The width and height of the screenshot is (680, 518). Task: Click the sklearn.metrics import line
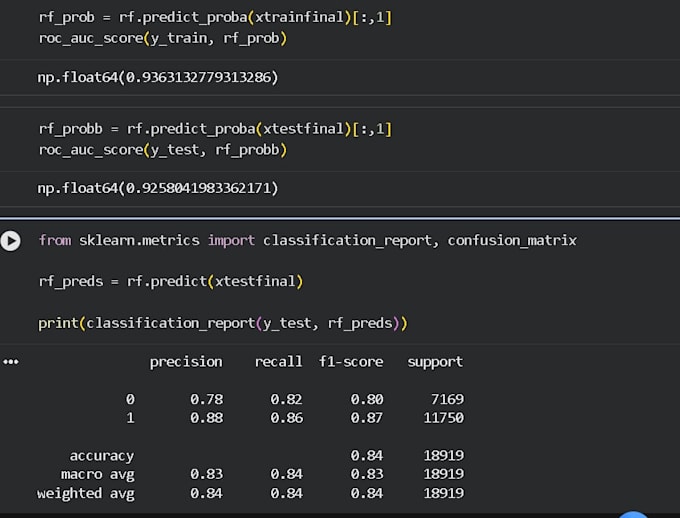(307, 240)
